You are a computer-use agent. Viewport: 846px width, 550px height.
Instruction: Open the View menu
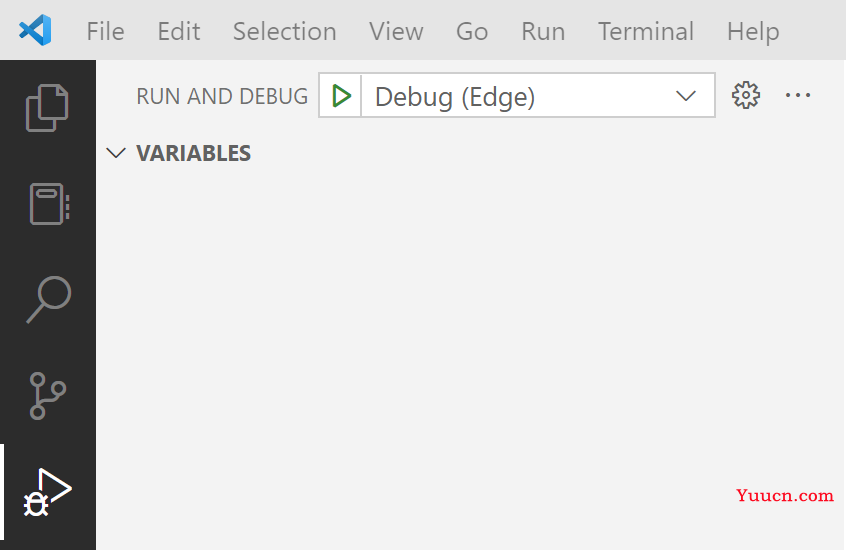(396, 31)
